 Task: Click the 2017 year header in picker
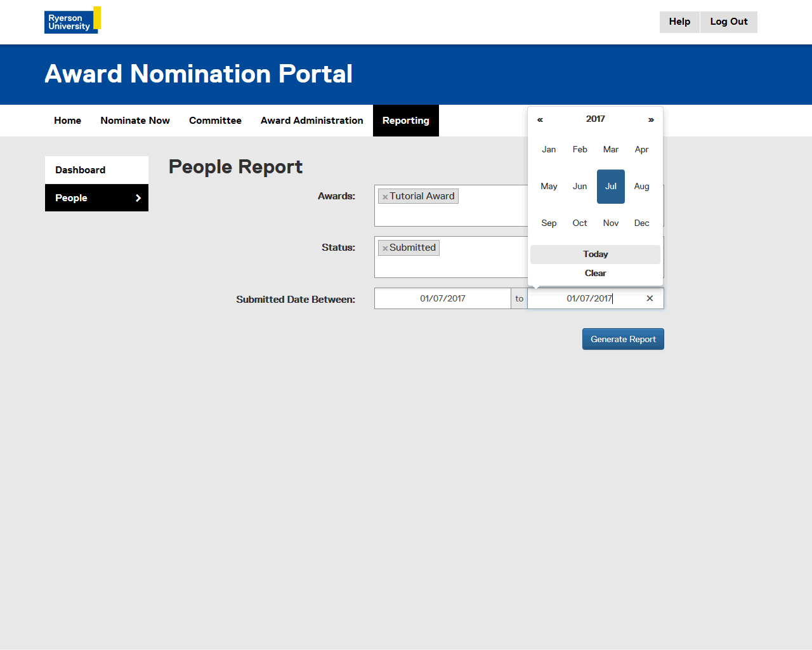coord(595,119)
